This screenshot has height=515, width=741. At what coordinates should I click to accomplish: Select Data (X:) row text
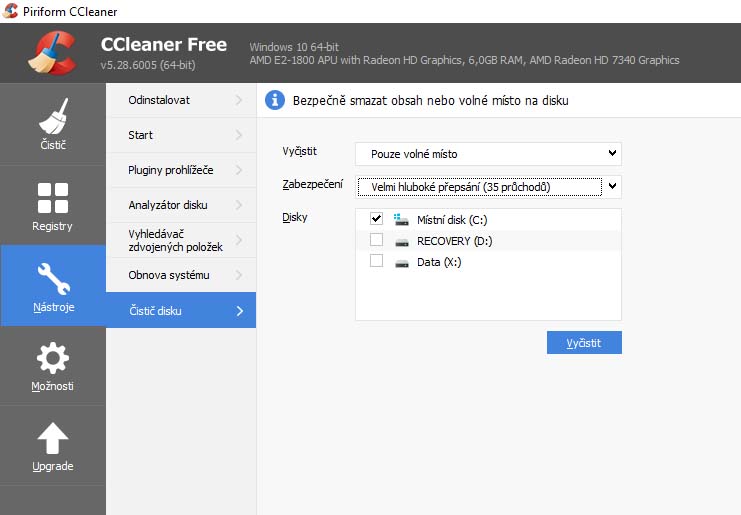pyautogui.click(x=439, y=262)
